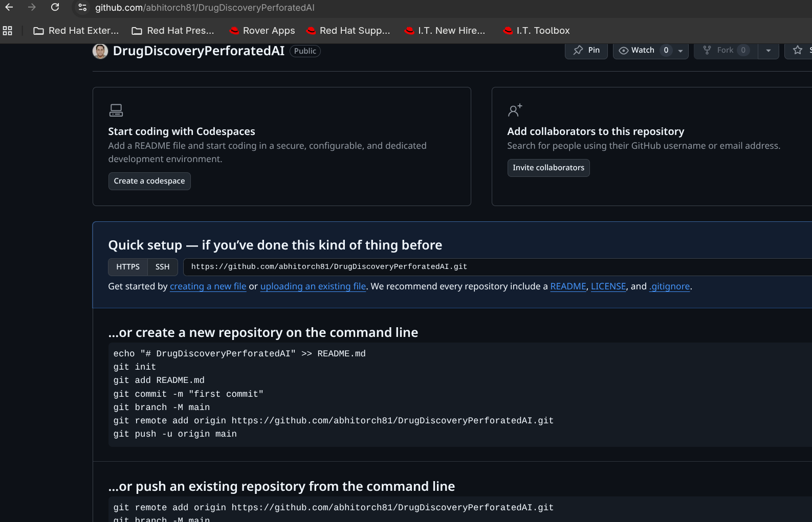The image size is (812, 522).
Task: Click 'git commit -m "first commit"' line
Action: pos(188,394)
